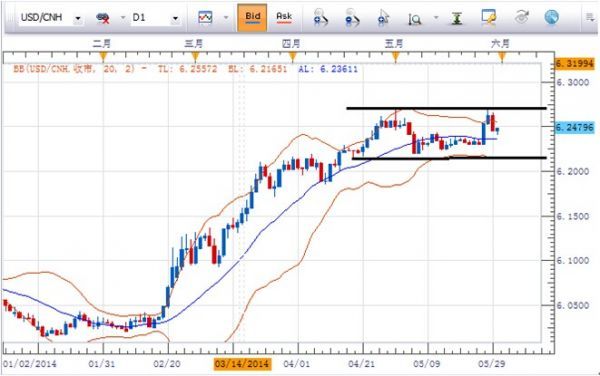Viewport: 600px width, 376px height.
Task: Click the 二月 month marker triangle
Action: tap(103, 57)
